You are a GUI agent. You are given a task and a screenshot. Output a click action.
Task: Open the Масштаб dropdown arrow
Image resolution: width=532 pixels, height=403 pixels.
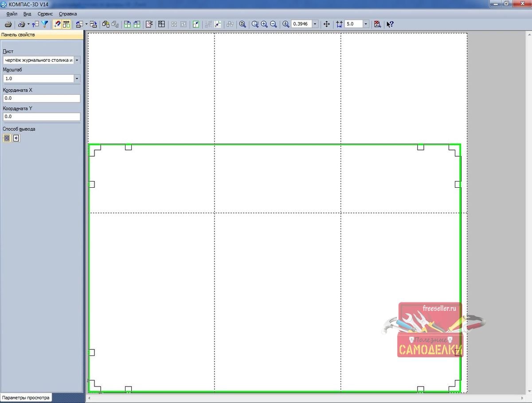pyautogui.click(x=77, y=79)
